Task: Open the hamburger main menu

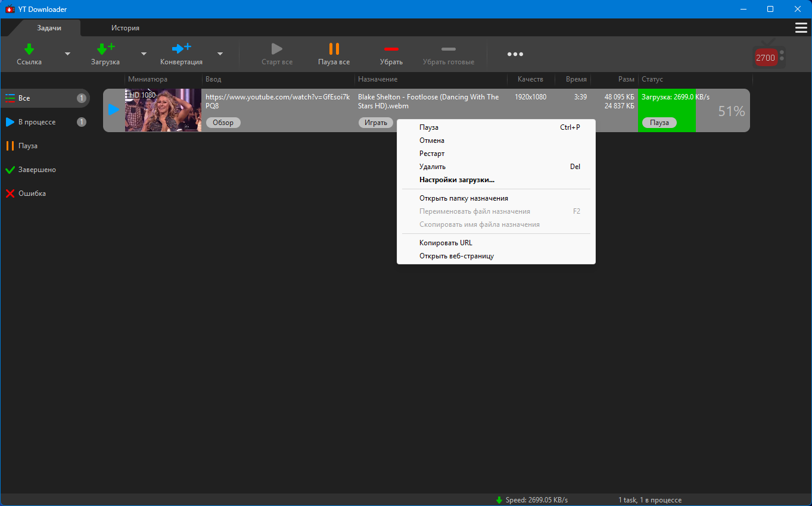Action: [x=801, y=28]
